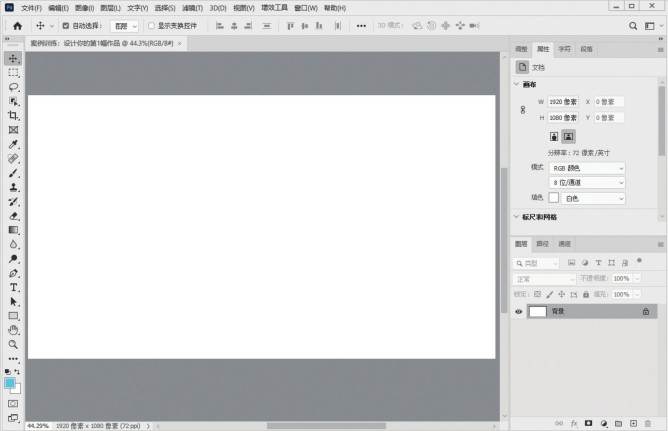
Task: Add a layer mask button
Action: [x=588, y=423]
